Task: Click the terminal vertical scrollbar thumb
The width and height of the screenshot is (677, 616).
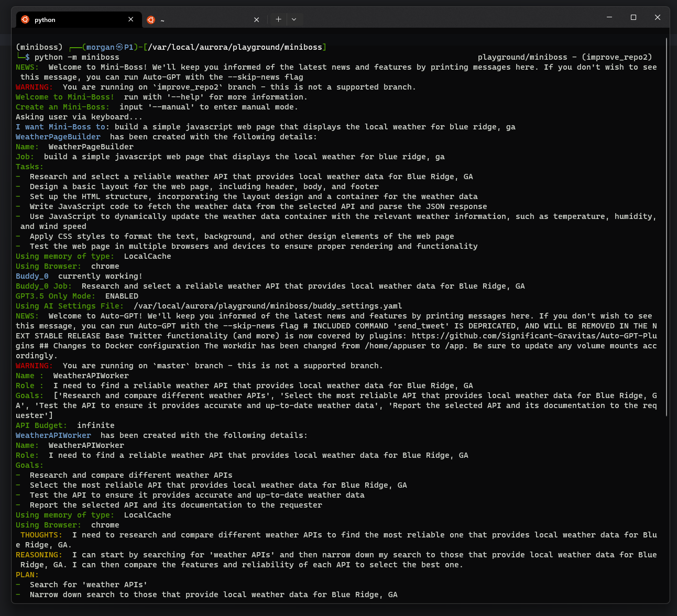Action: click(x=667, y=227)
